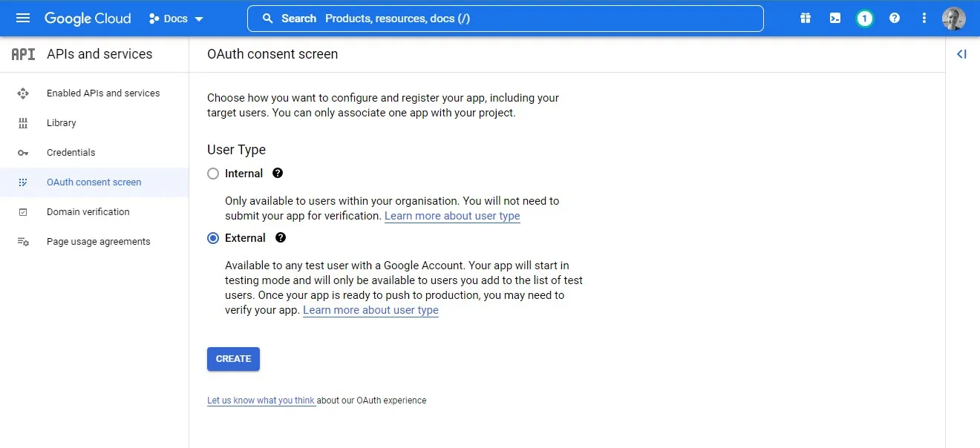The image size is (980, 448).
Task: Open the help tooltip next to Internal
Action: tap(277, 173)
